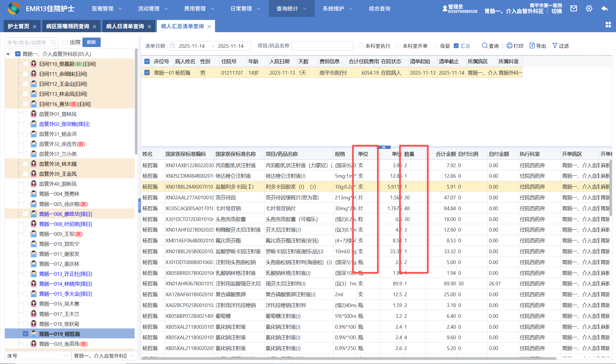616x364 pixels.
Task: Click the back arrow icon in header
Action: coord(604,9)
